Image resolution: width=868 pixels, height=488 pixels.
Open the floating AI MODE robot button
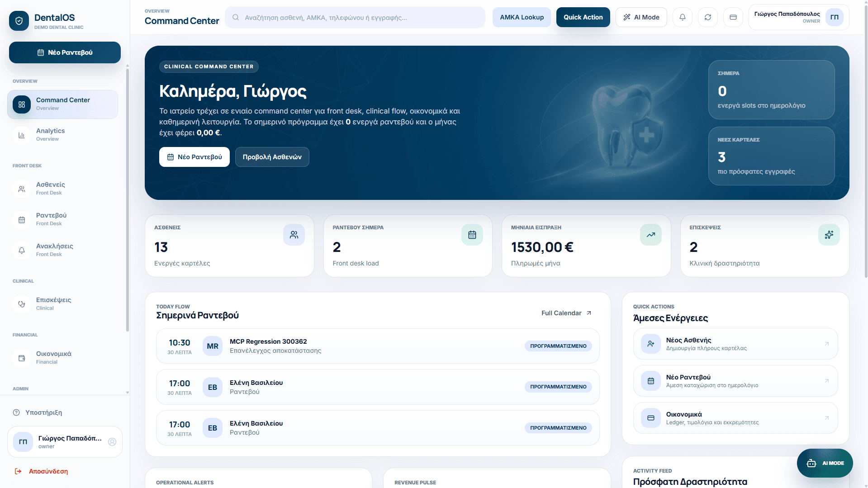coord(825,463)
